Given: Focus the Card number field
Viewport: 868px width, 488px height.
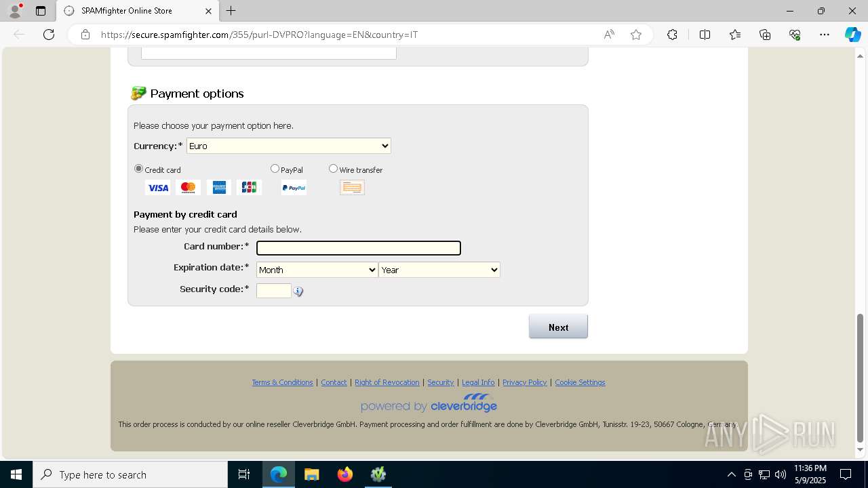Looking at the screenshot, I should click(359, 248).
